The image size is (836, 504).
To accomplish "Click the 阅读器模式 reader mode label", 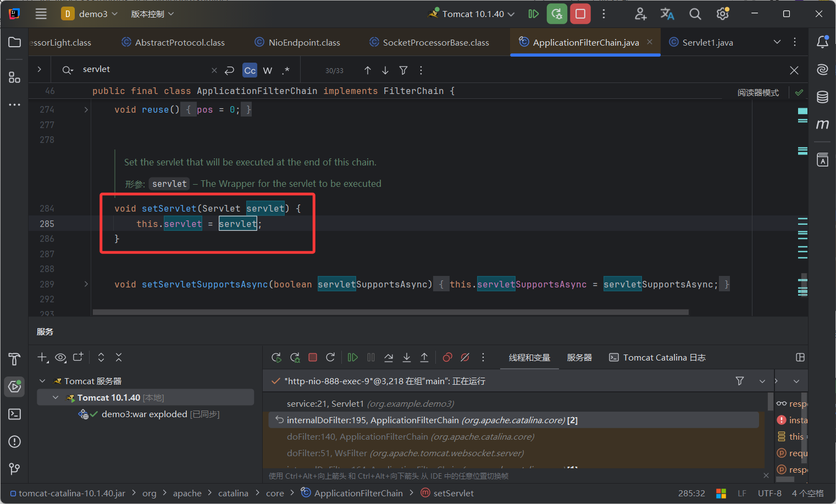I will (x=758, y=92).
